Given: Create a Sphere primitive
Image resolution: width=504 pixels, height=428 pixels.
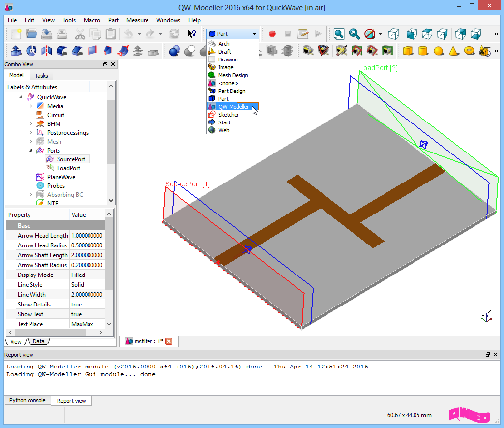Looking at the screenshot, I should pyautogui.click(x=439, y=51).
